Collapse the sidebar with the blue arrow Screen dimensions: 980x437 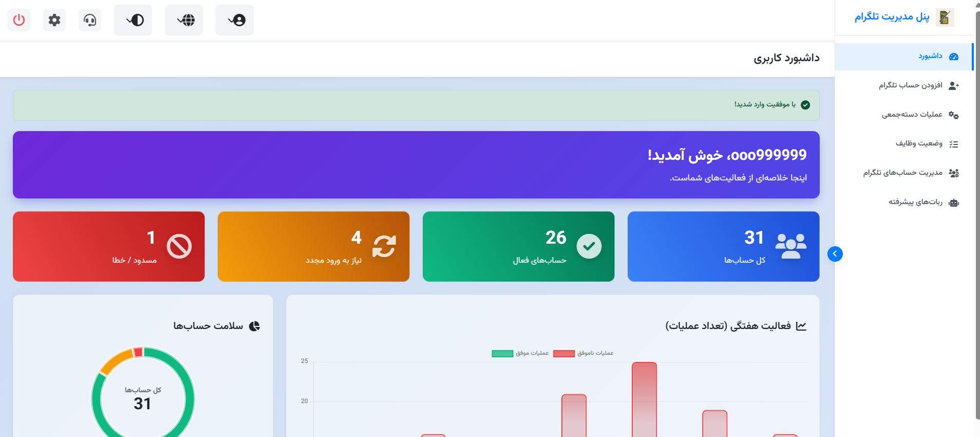[835, 253]
